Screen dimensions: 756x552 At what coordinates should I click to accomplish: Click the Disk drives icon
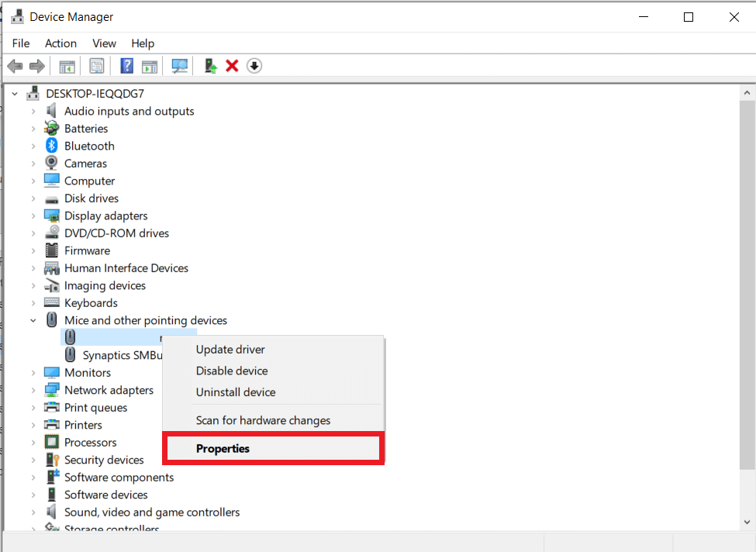click(52, 199)
